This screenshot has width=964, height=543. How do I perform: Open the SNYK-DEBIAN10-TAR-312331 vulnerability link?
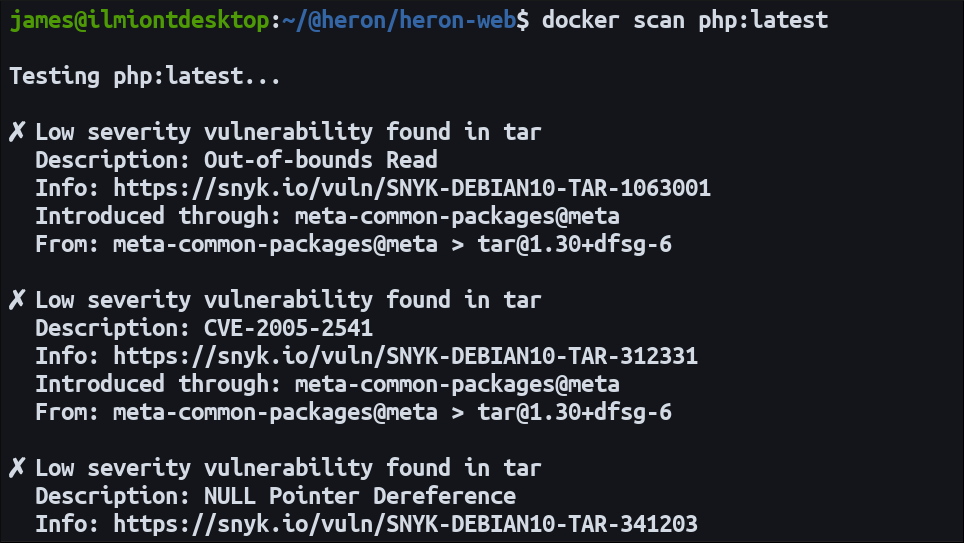click(405, 355)
